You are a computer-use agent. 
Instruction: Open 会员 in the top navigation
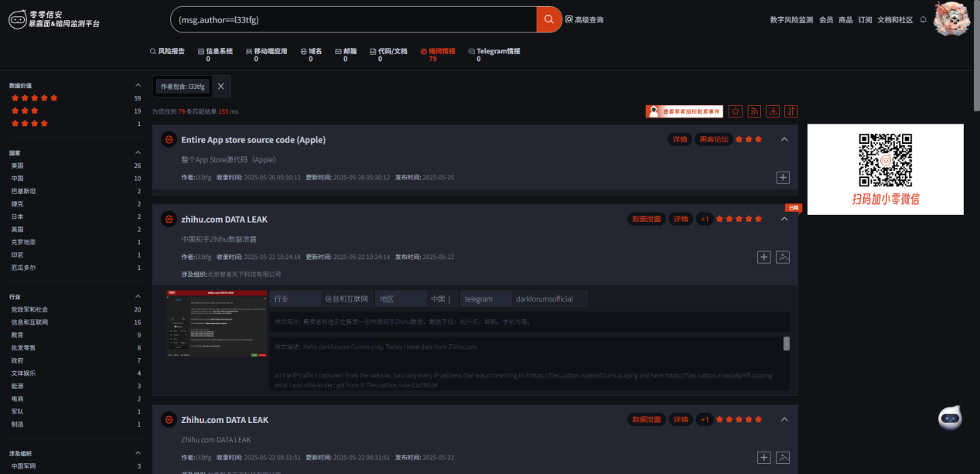pos(826,20)
